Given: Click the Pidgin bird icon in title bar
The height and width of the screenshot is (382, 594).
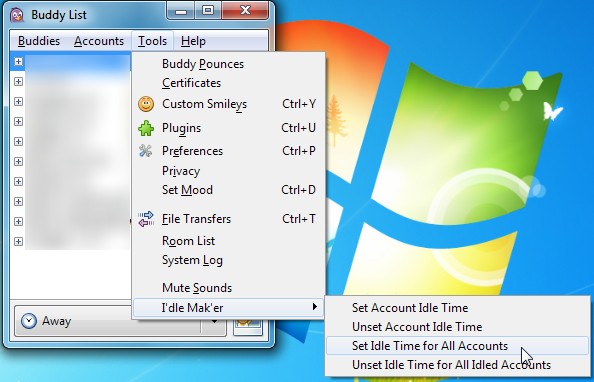Looking at the screenshot, I should tap(16, 15).
